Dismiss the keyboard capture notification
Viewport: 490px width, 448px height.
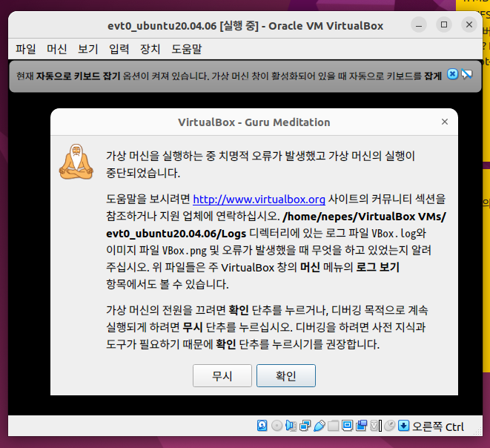click(x=452, y=74)
